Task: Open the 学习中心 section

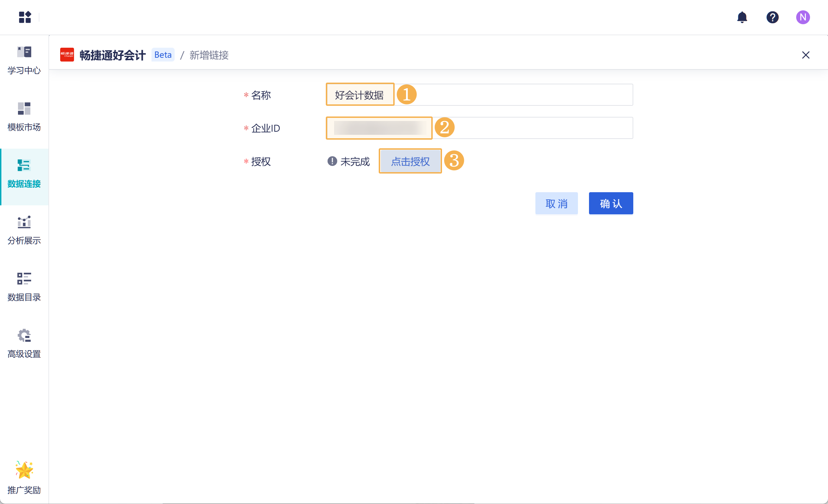Action: click(24, 60)
